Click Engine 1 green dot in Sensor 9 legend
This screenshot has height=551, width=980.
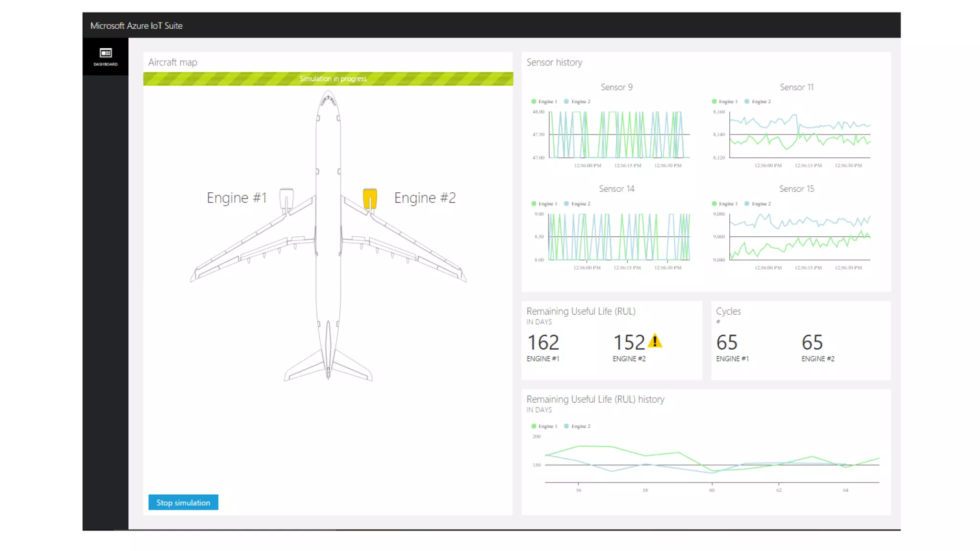click(534, 101)
